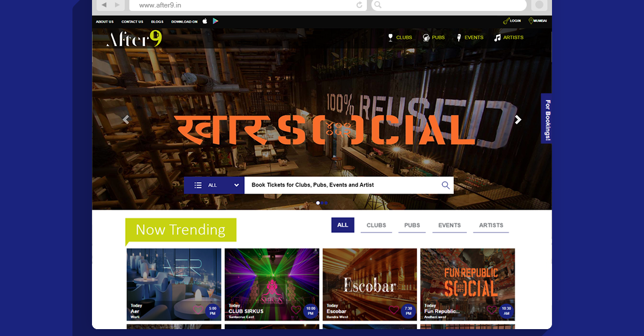Select the third carousel dot
644x336 pixels.
tap(326, 203)
